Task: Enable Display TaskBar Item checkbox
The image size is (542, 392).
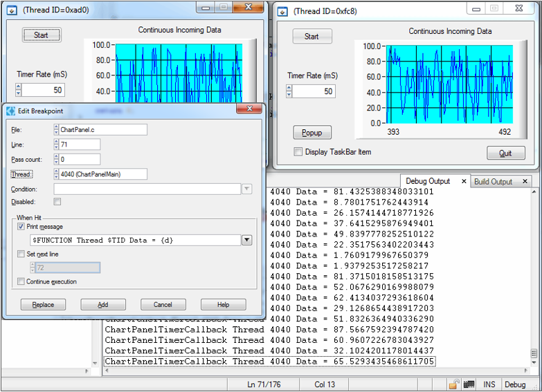Action: point(298,152)
